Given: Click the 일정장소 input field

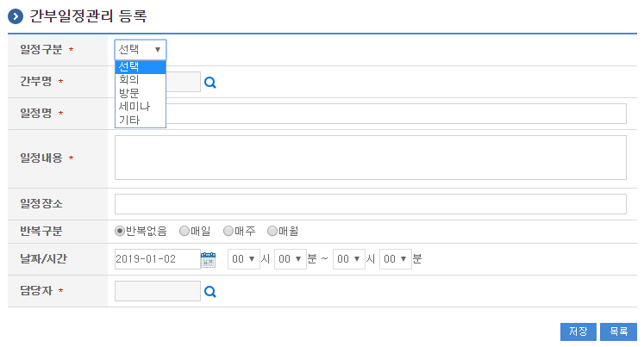Looking at the screenshot, I should tap(370, 204).
